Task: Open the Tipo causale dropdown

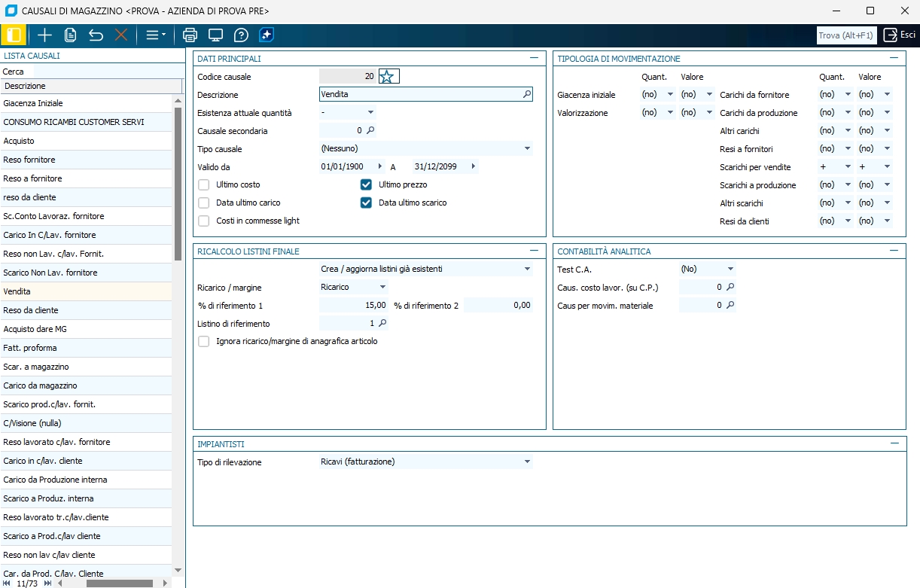Action: (x=527, y=149)
